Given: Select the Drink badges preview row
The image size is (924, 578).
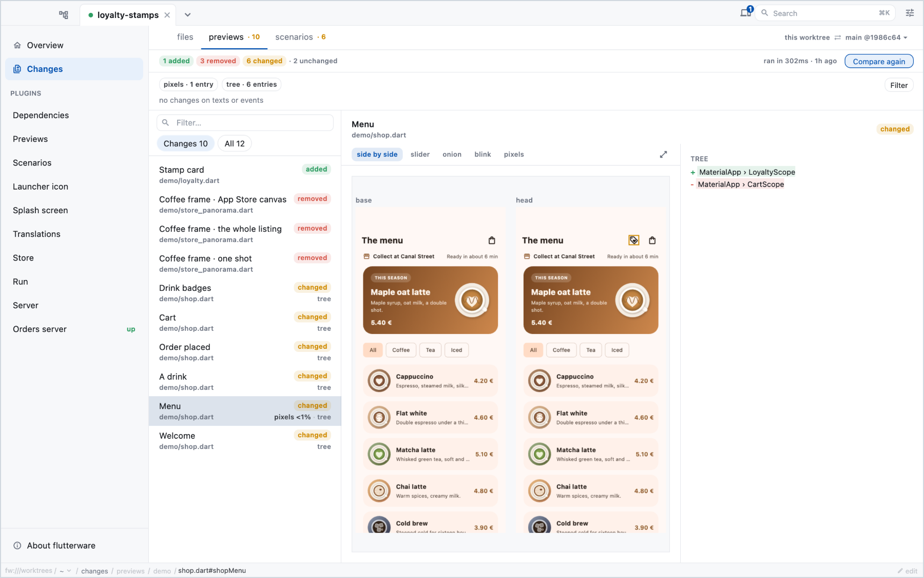Looking at the screenshot, I should [245, 293].
